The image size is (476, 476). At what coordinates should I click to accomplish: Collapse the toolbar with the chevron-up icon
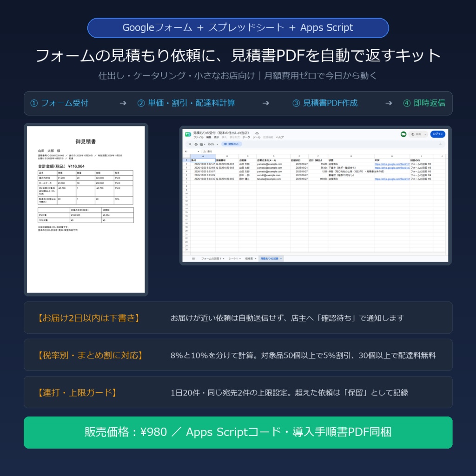[441, 144]
